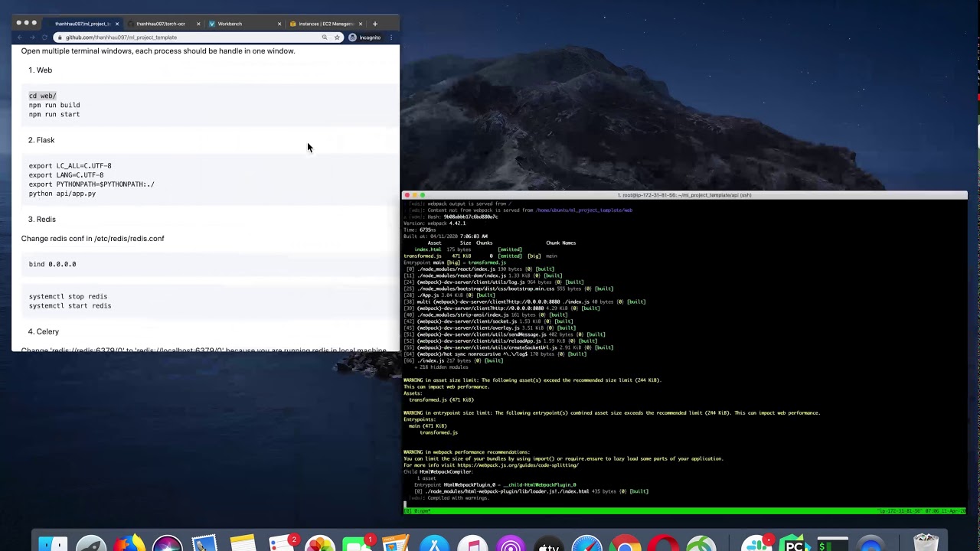Click the Incognito profile indicator
The width and height of the screenshot is (980, 551).
pyautogui.click(x=365, y=37)
